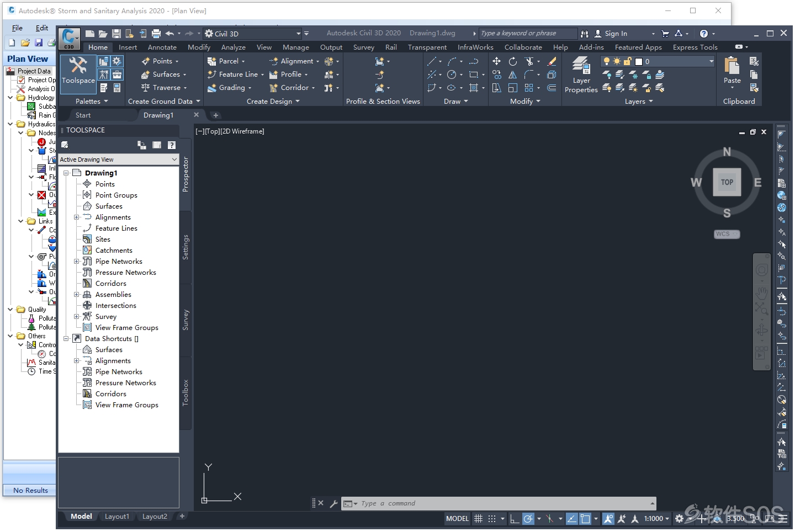Click the Copy Clip icon in Clipboard panel

(x=754, y=75)
